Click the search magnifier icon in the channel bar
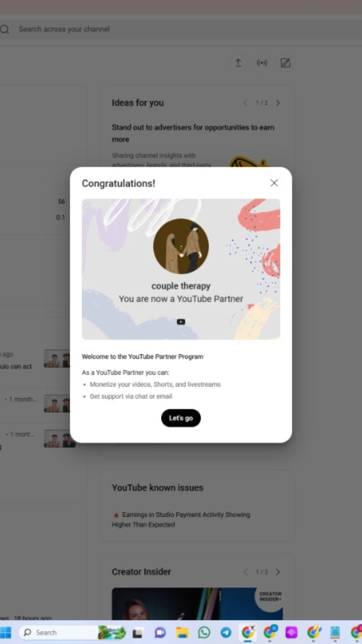Image resolution: width=362 pixels, height=644 pixels. [5, 29]
